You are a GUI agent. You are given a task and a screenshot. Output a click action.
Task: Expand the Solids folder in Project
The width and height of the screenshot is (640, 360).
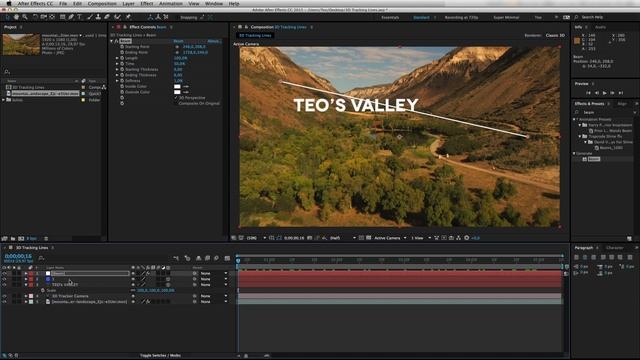[4, 100]
